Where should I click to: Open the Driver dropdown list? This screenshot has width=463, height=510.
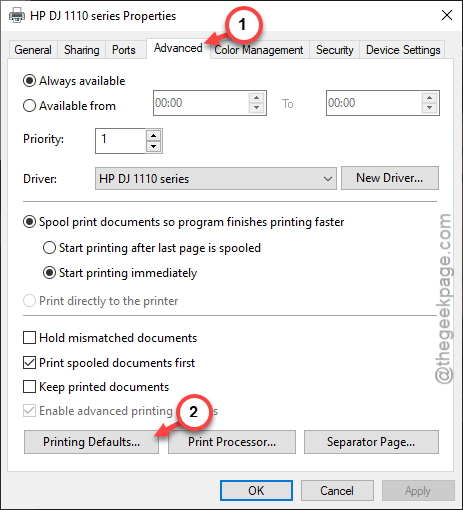(x=216, y=179)
